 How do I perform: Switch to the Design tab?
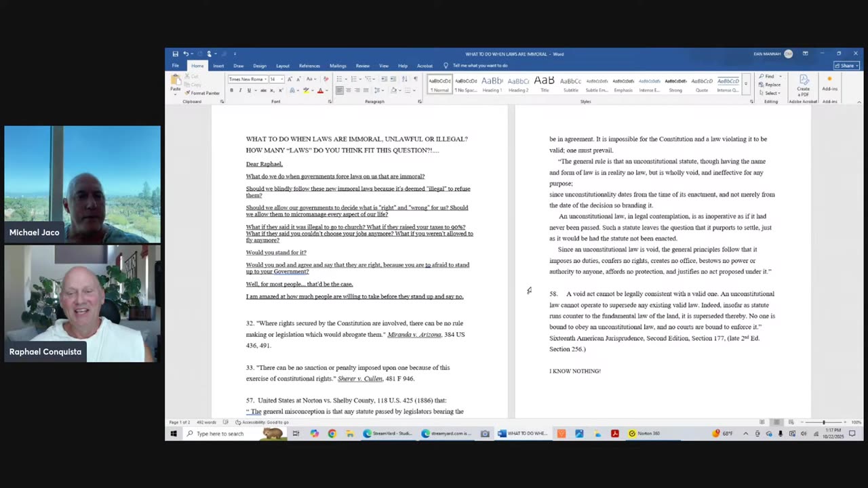tap(260, 66)
